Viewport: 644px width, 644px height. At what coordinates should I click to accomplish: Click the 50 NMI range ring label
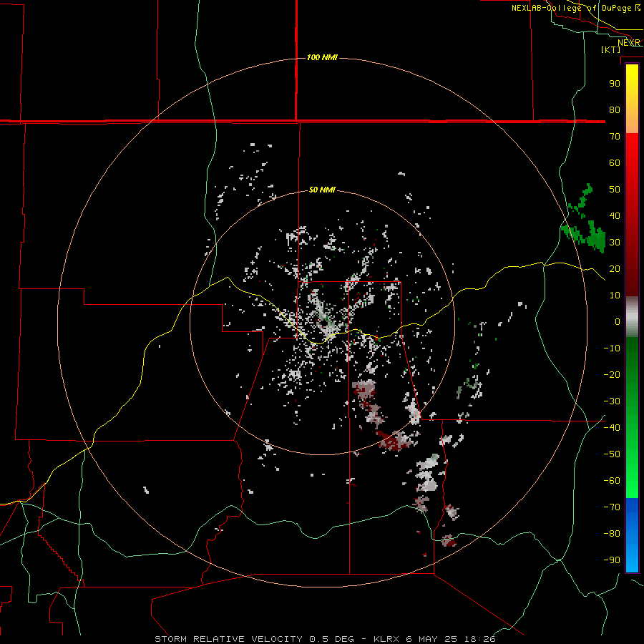tap(322, 190)
